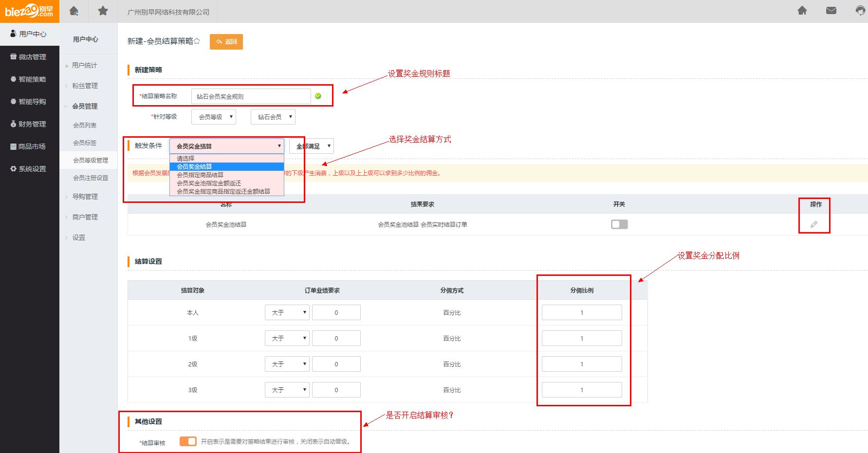Click the star next to 新建-会员结算策略 title
Viewport: 868px width, 453px height.
point(197,41)
